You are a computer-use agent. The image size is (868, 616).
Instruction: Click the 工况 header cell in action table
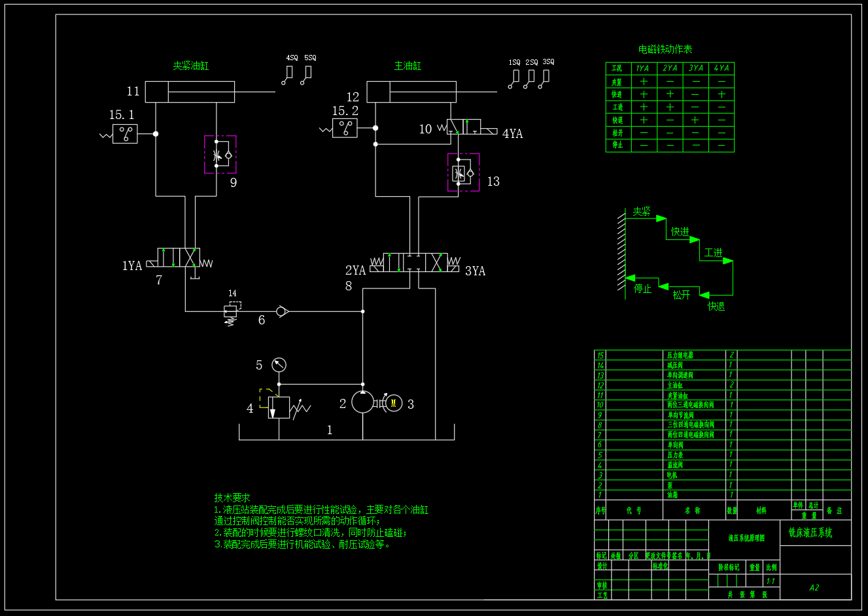click(x=617, y=68)
